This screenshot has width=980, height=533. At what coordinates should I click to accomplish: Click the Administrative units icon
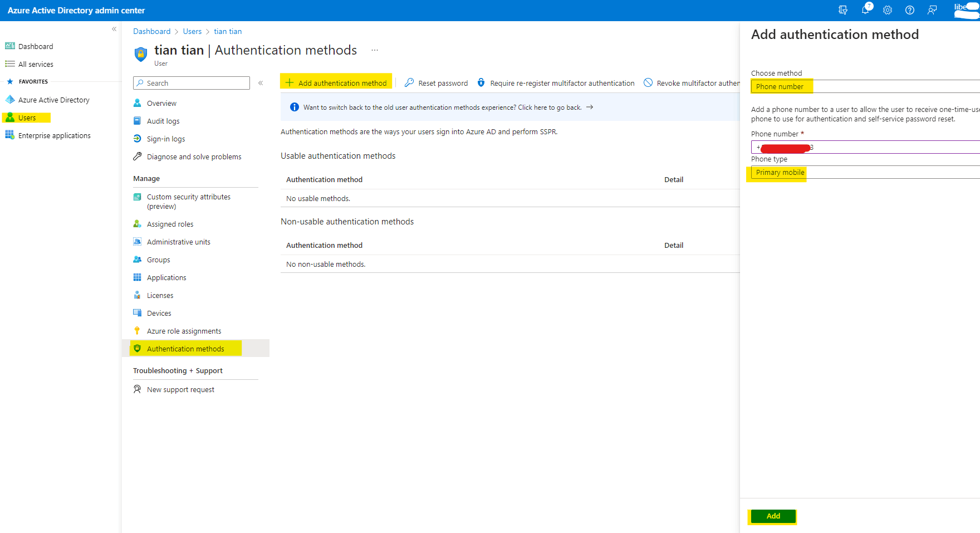(138, 242)
